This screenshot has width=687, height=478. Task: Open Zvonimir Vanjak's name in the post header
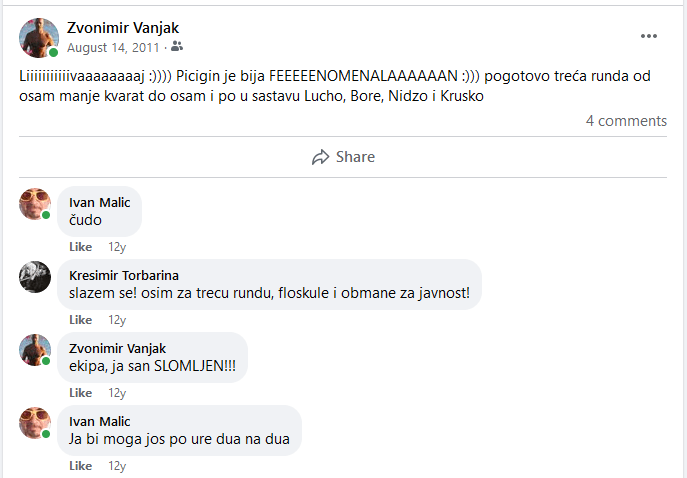pyautogui.click(x=122, y=27)
